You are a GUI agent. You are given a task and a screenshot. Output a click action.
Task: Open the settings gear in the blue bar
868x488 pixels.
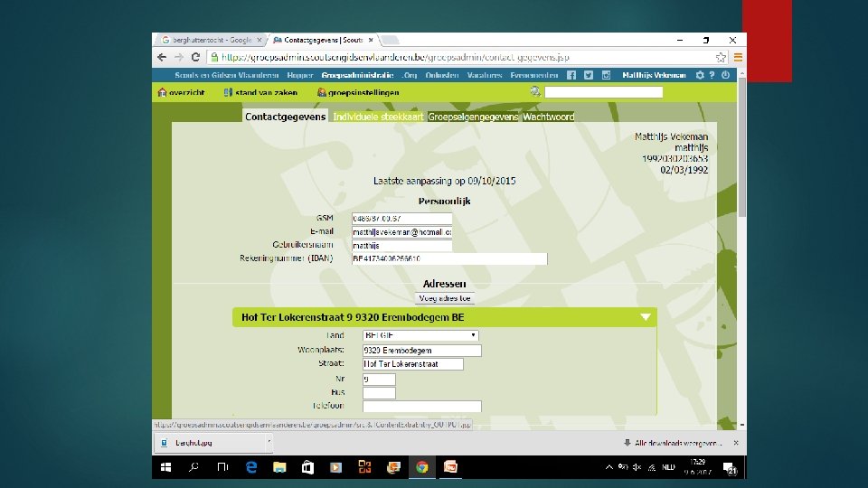tap(700, 75)
